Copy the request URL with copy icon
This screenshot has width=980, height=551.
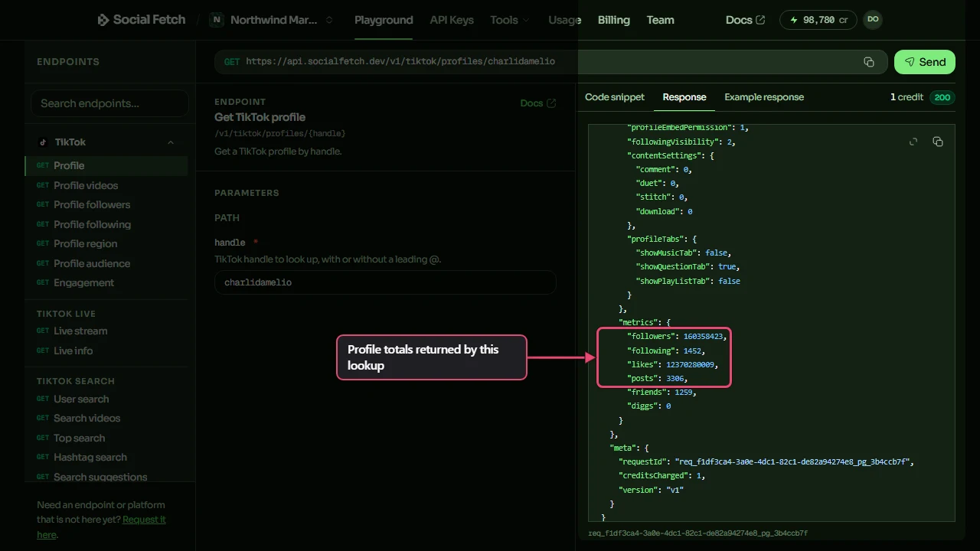[869, 62]
